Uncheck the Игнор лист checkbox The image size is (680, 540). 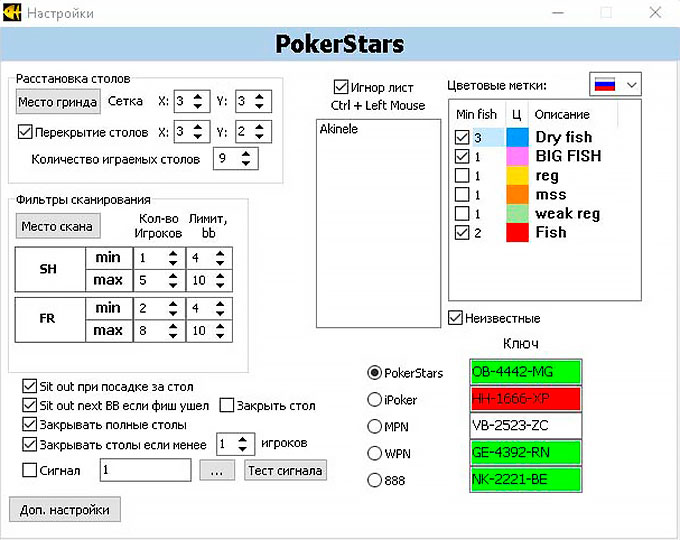pyautogui.click(x=342, y=87)
